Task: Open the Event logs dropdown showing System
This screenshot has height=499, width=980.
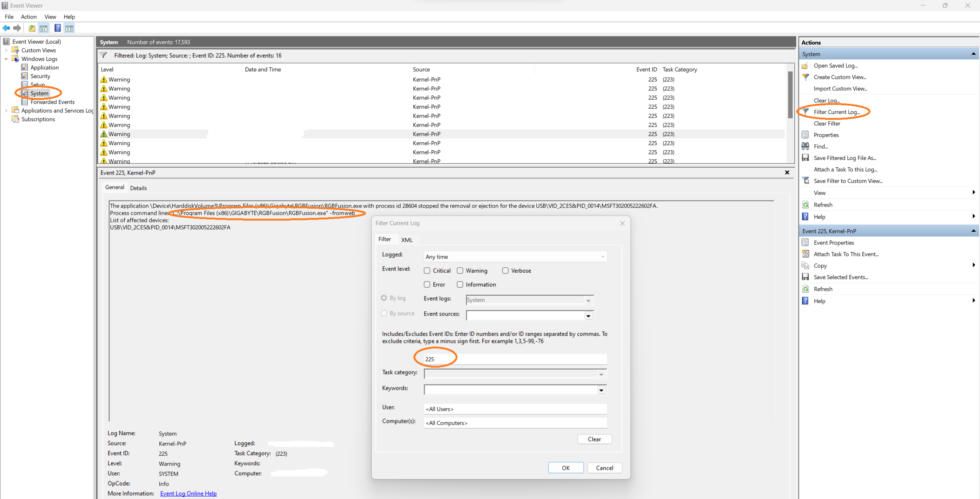Action: click(x=588, y=300)
